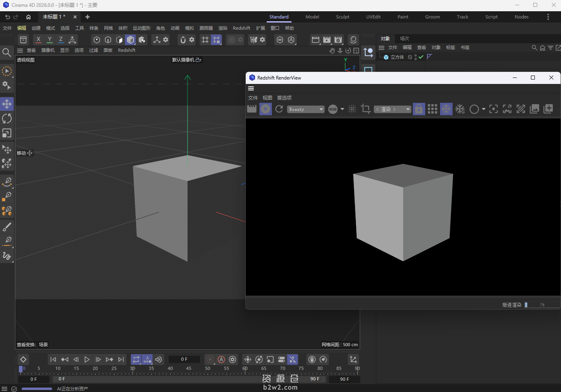
Task: Toggle the lock icon in the RenderView toolbar
Action: (419, 109)
